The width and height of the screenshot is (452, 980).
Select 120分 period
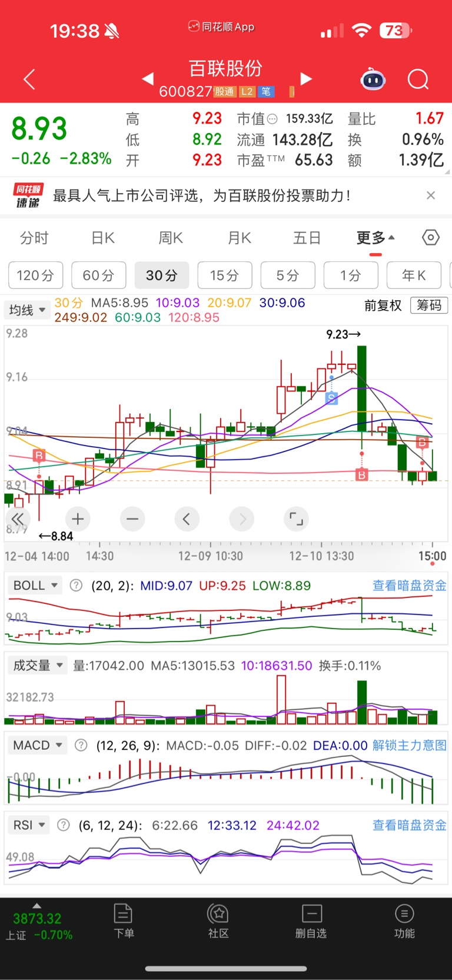[35, 275]
